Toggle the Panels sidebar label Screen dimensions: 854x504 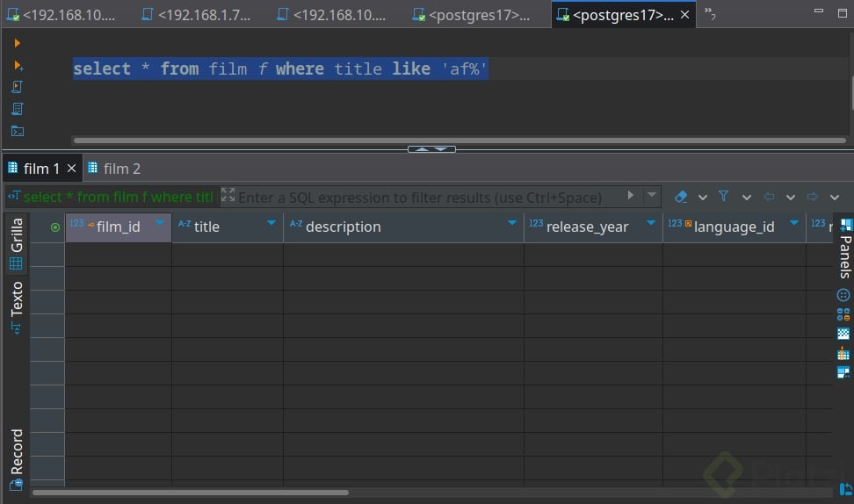(845, 257)
